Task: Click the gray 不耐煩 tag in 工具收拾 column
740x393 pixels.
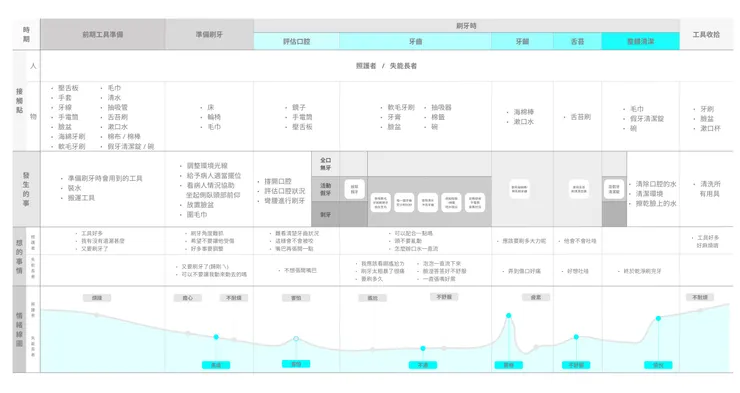Action: (700, 297)
